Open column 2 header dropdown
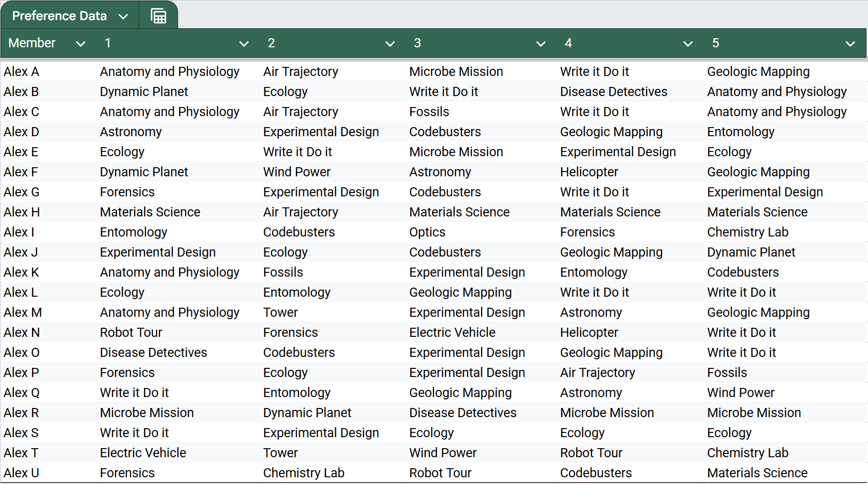Screen dimensions: 868x484 pyautogui.click(x=390, y=43)
